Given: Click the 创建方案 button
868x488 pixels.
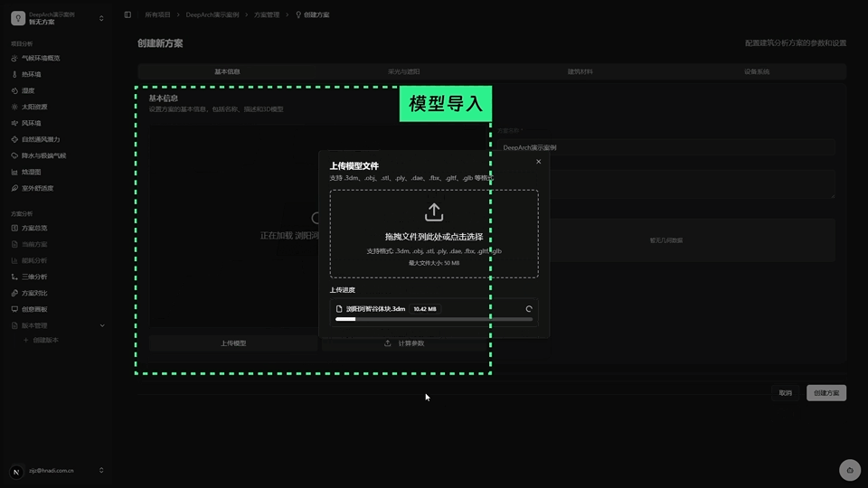Looking at the screenshot, I should [x=826, y=393].
